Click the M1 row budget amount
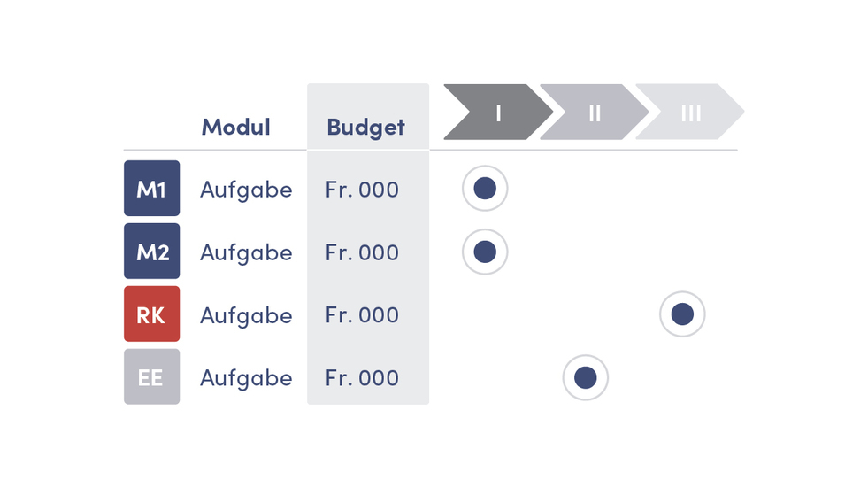868x488 pixels. pos(362,190)
